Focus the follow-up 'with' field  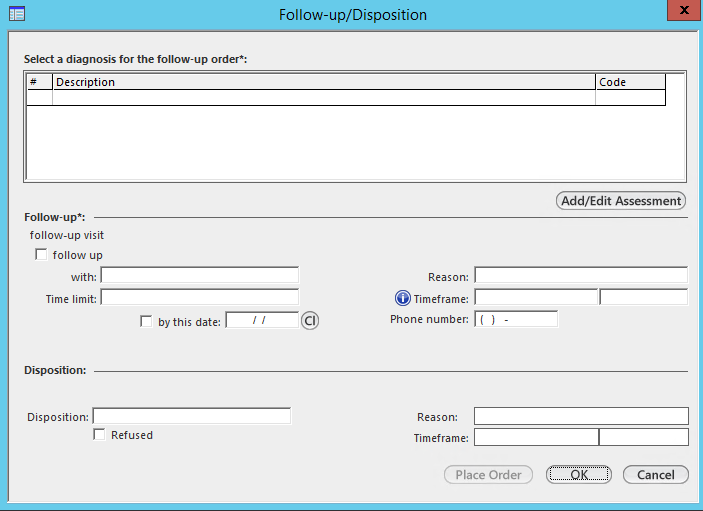pyautogui.click(x=200, y=275)
